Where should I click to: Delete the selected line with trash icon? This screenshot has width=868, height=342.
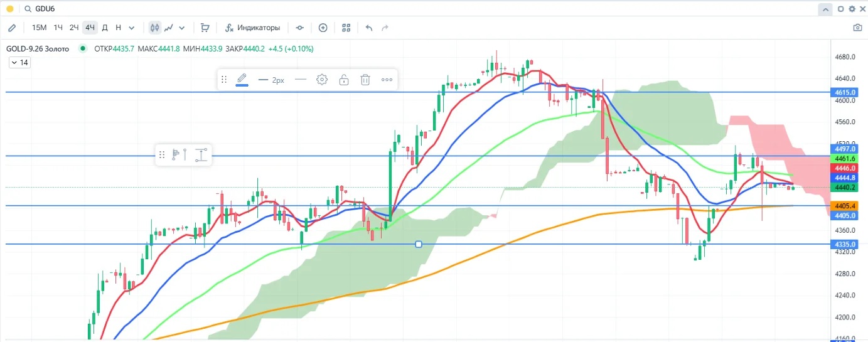[x=365, y=80]
